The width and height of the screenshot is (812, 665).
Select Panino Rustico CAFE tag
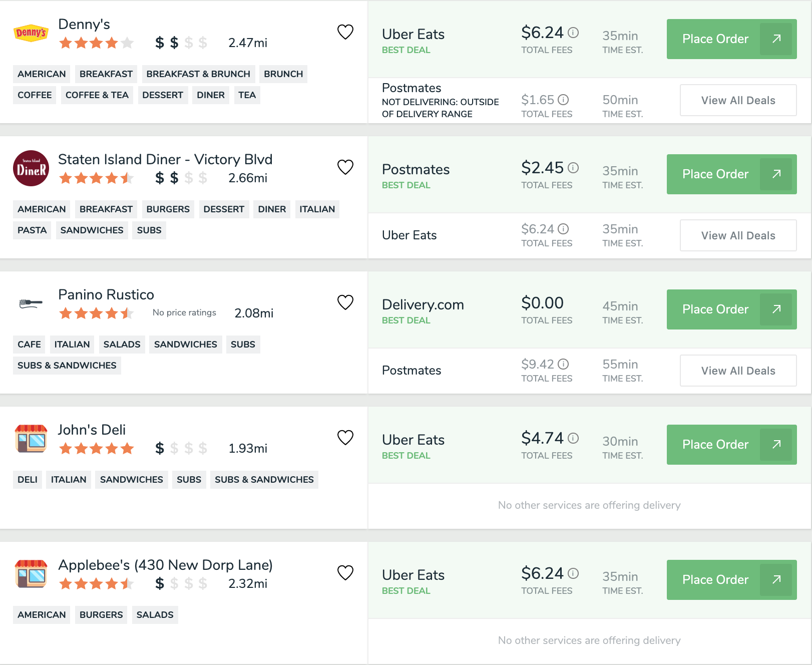(29, 345)
